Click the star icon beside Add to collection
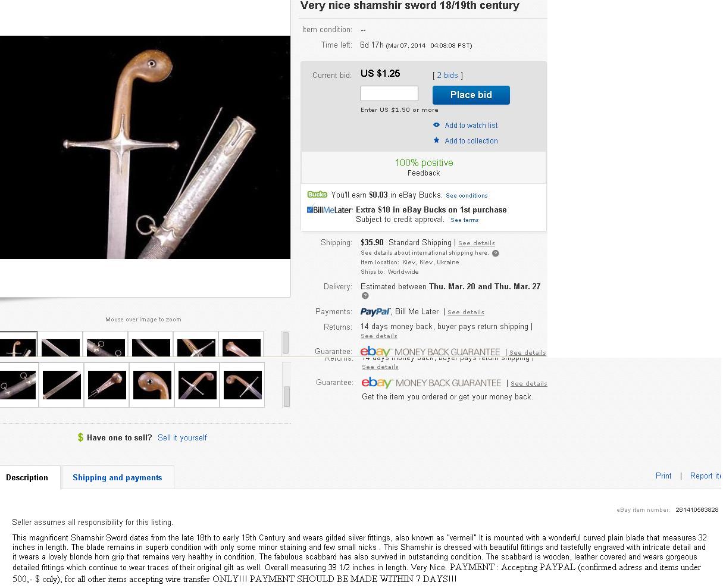This screenshot has height=588, width=723. point(436,140)
